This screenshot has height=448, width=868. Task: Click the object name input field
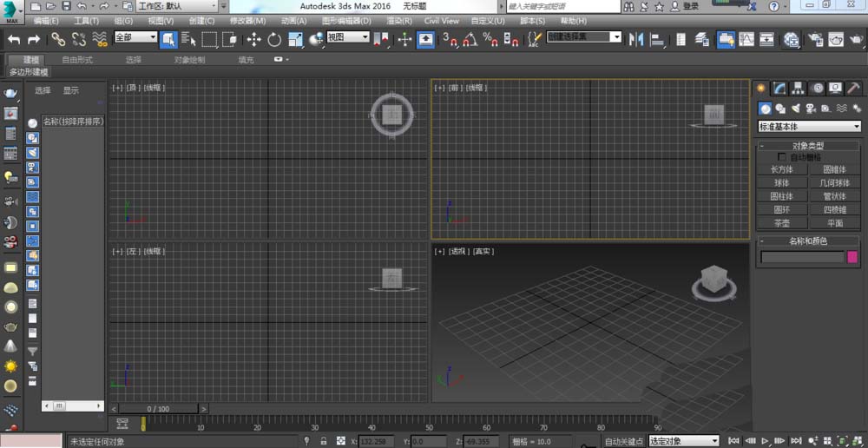[802, 257]
